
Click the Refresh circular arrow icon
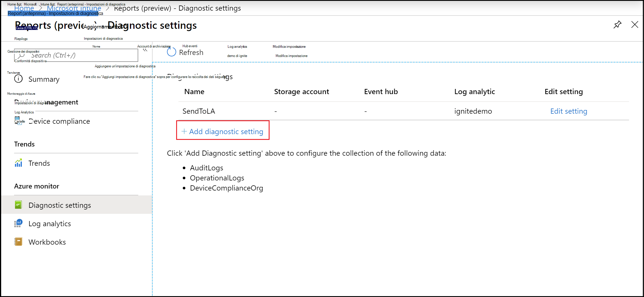[172, 52]
